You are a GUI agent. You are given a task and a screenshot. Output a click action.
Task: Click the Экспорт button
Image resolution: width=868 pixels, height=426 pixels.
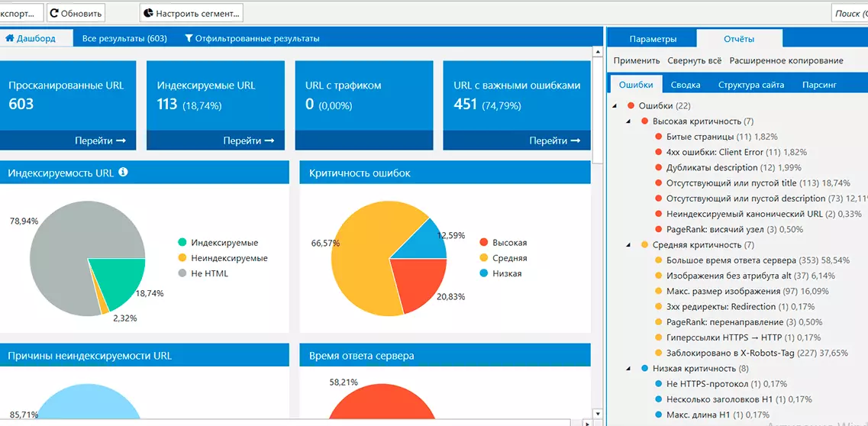(x=21, y=13)
